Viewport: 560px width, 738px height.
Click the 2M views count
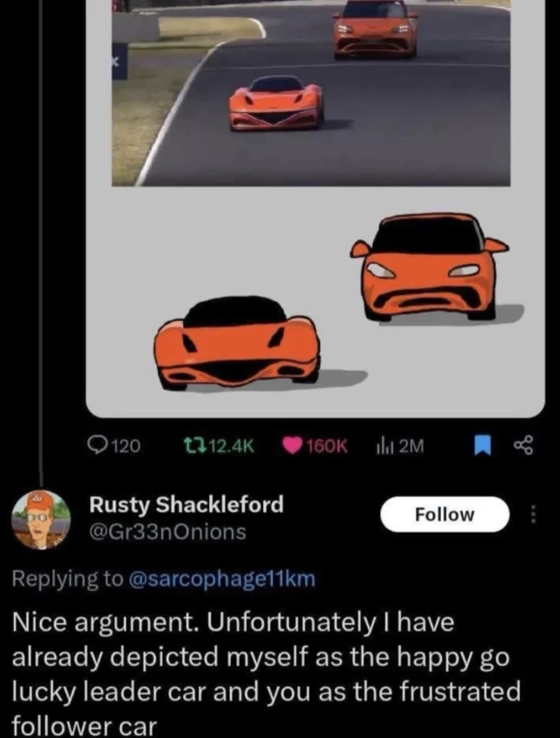pyautogui.click(x=412, y=445)
